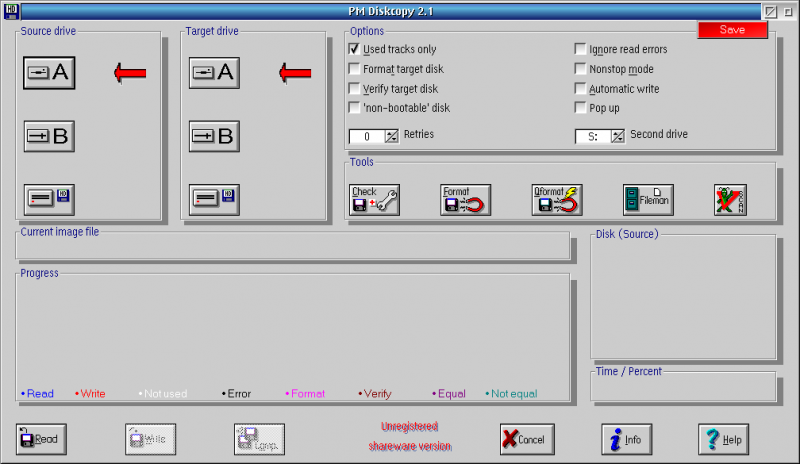This screenshot has width=800, height=464.
Task: Open the system menu icon in title bar
Action: point(11,11)
